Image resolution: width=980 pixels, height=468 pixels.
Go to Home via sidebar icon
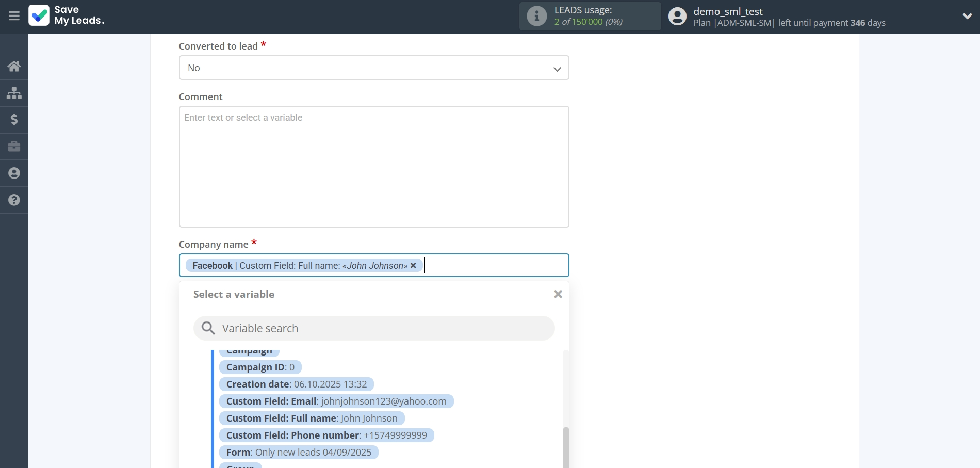pyautogui.click(x=14, y=66)
